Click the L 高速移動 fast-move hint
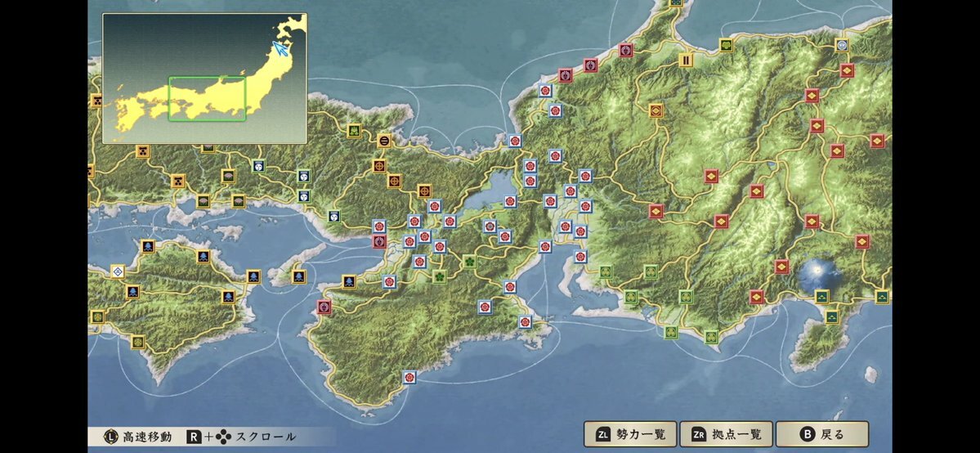 [x=138, y=437]
